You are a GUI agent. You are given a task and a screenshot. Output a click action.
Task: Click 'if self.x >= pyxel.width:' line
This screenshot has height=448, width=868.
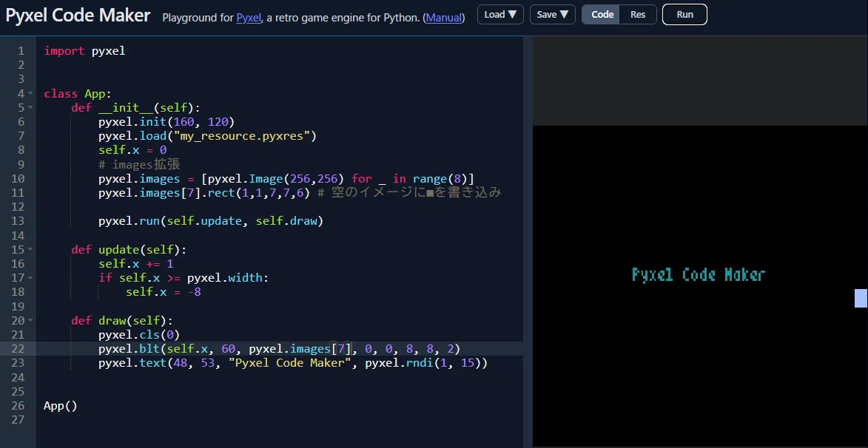tap(184, 278)
